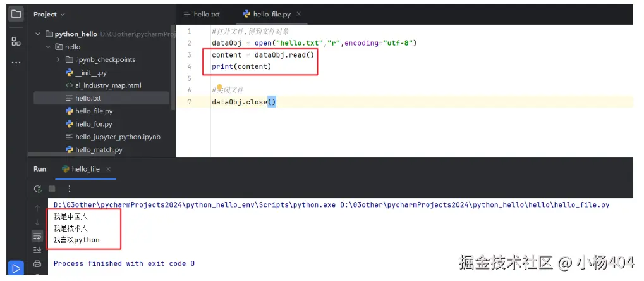This screenshot has width=644, height=281.
Task: Click line number 1 in gutter
Action: pyautogui.click(x=190, y=32)
